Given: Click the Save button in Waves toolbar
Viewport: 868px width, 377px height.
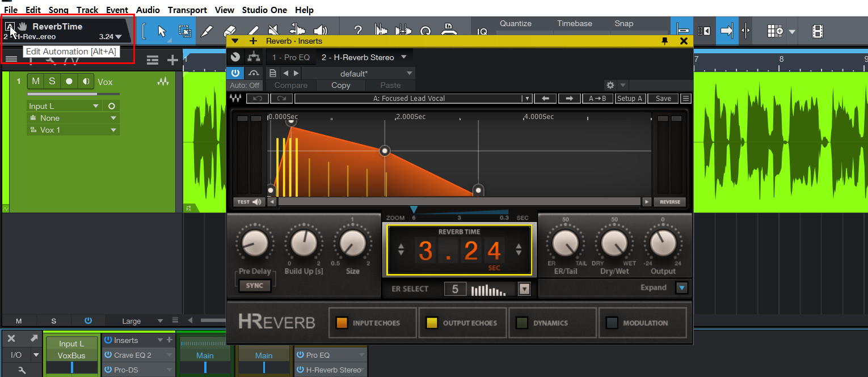Looking at the screenshot, I should (663, 98).
